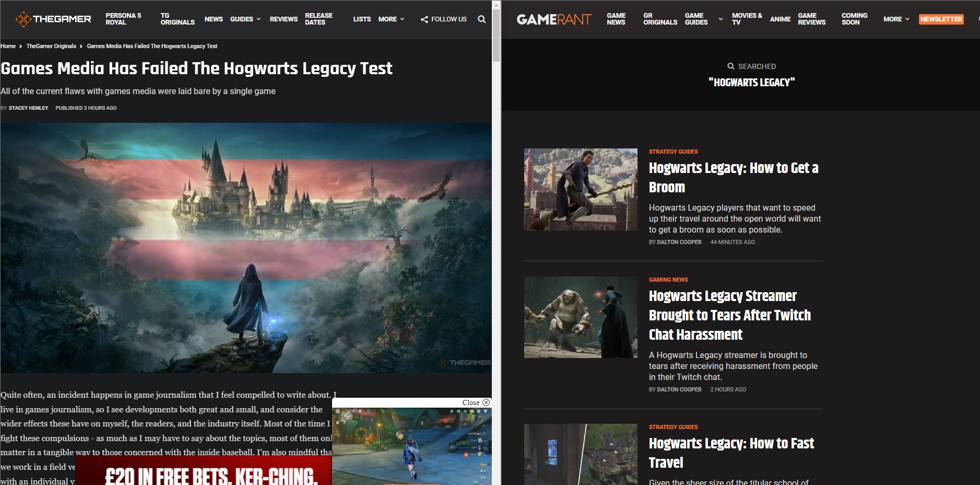Expand GameRant Game Guides dropdown arrow
This screenshot has width=980, height=485.
coord(721,19)
